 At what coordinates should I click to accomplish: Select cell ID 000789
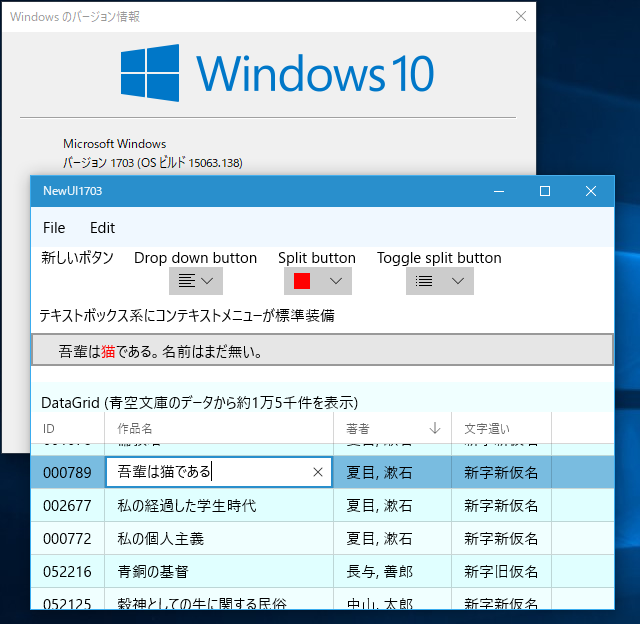tap(68, 472)
